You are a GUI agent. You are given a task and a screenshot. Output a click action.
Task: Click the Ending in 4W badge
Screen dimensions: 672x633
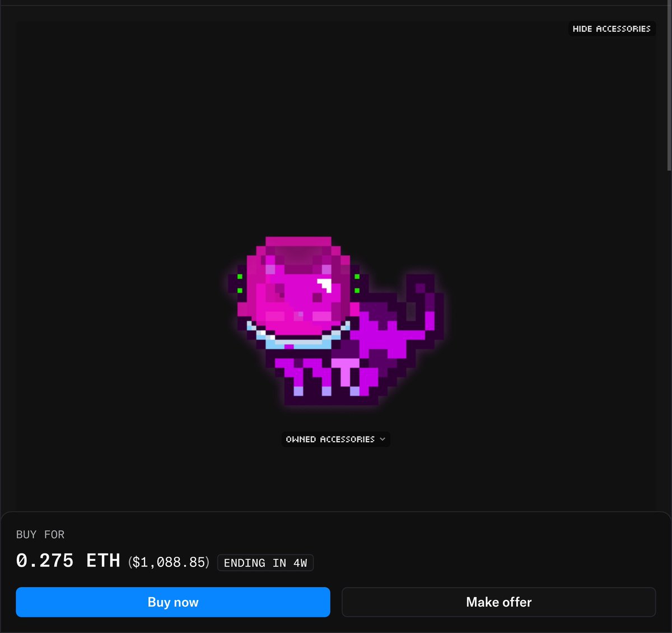pyautogui.click(x=265, y=563)
